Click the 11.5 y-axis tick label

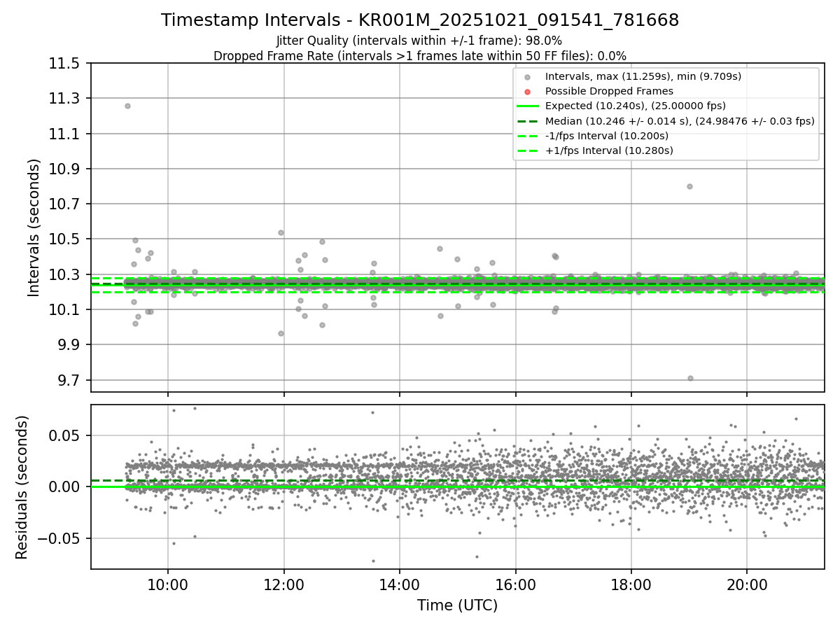pos(66,64)
